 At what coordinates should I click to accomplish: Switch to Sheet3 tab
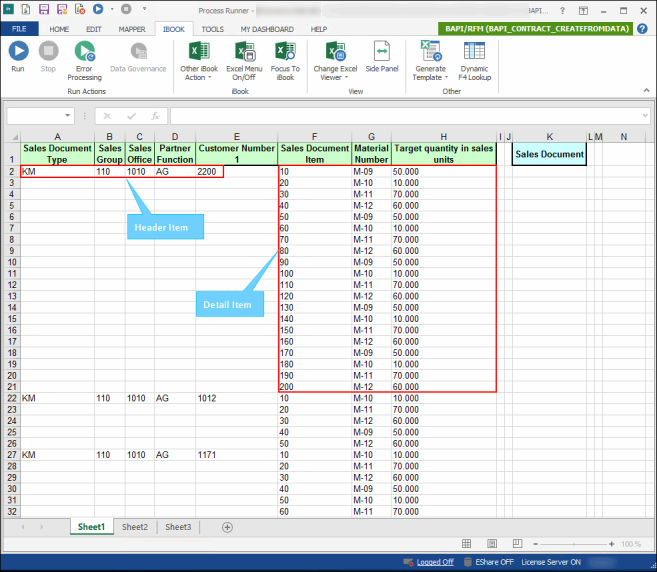point(178,527)
